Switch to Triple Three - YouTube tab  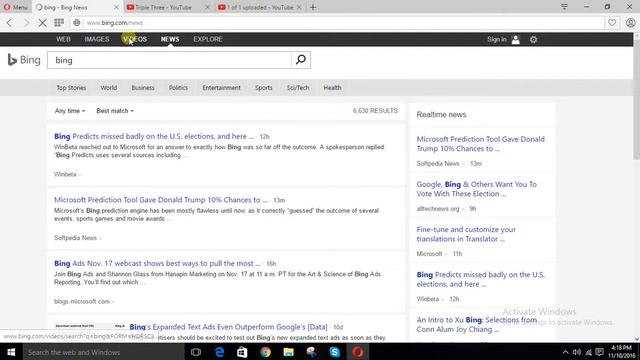163,7
